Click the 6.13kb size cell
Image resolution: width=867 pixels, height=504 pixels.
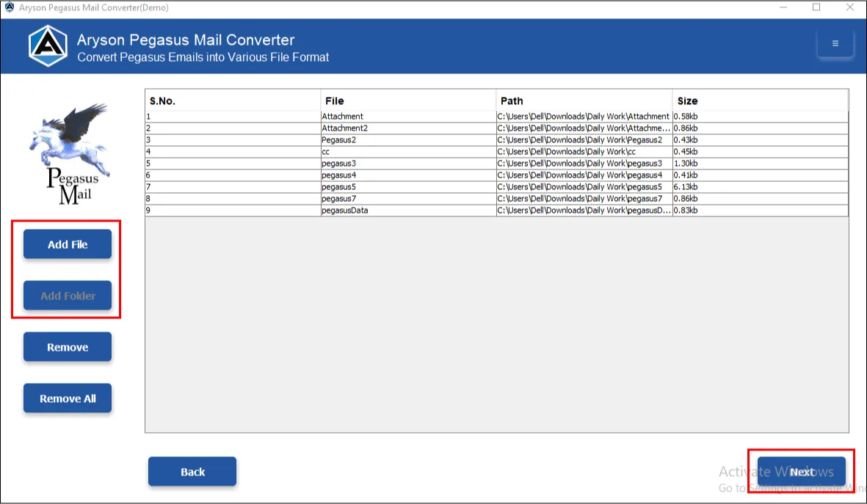tap(761, 187)
